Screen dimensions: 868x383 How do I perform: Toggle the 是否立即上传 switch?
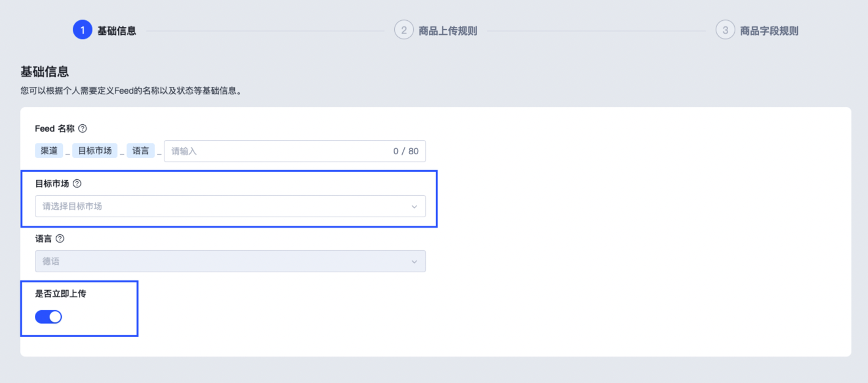48,316
